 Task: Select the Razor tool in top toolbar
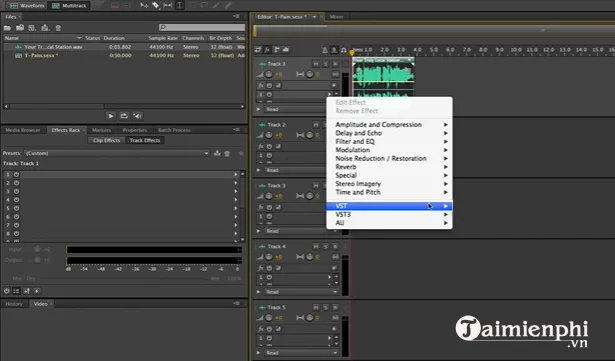[x=156, y=5]
